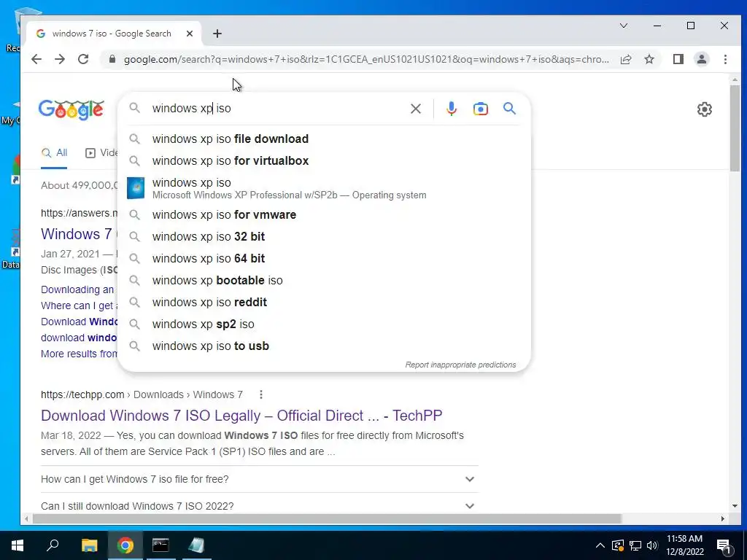Open 'Where can I get' sitelink

coord(77,306)
